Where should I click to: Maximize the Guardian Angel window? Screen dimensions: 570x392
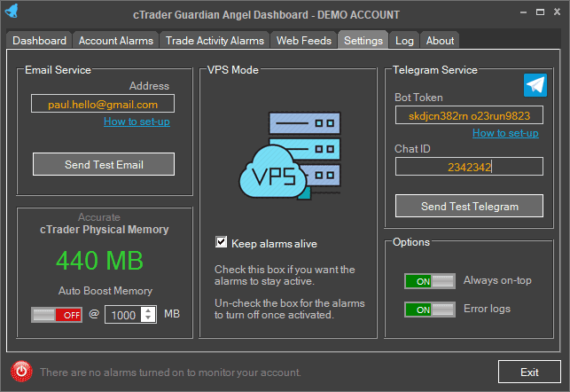coord(540,12)
